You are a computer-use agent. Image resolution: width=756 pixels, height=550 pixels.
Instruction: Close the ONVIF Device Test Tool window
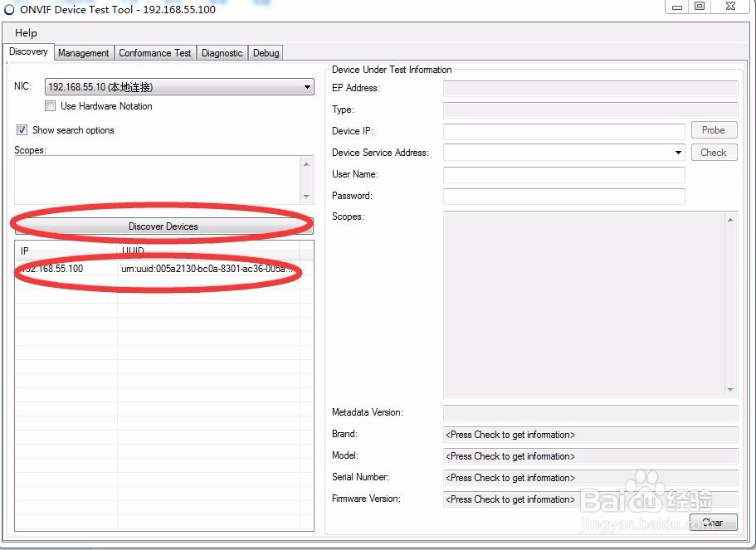730,7
